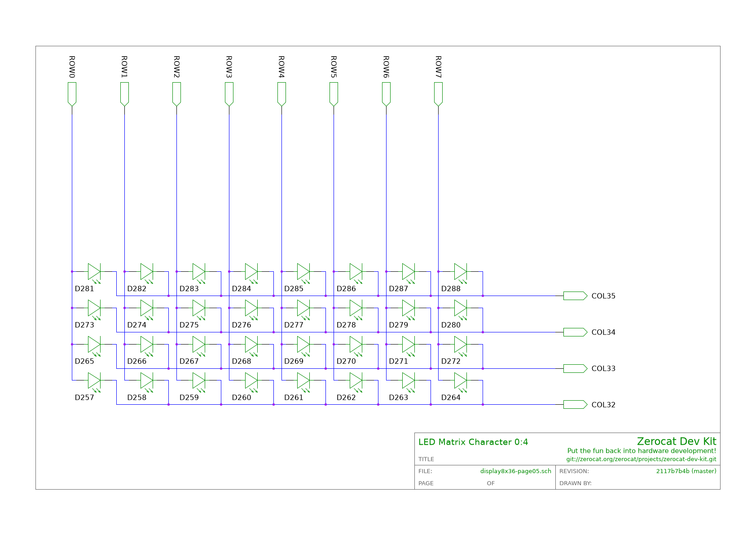Click the COL32 net label text
Viewport: 756px width, 535px height.
pyautogui.click(x=603, y=405)
